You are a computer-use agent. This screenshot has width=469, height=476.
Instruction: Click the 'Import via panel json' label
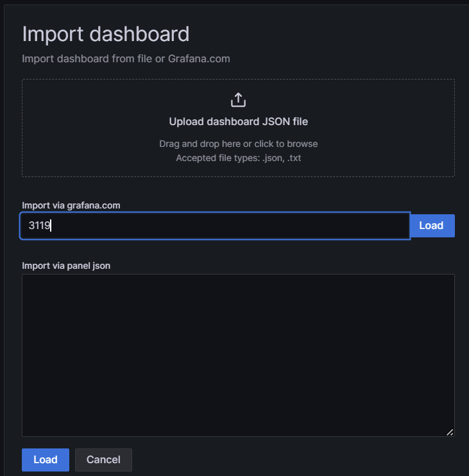click(x=66, y=266)
